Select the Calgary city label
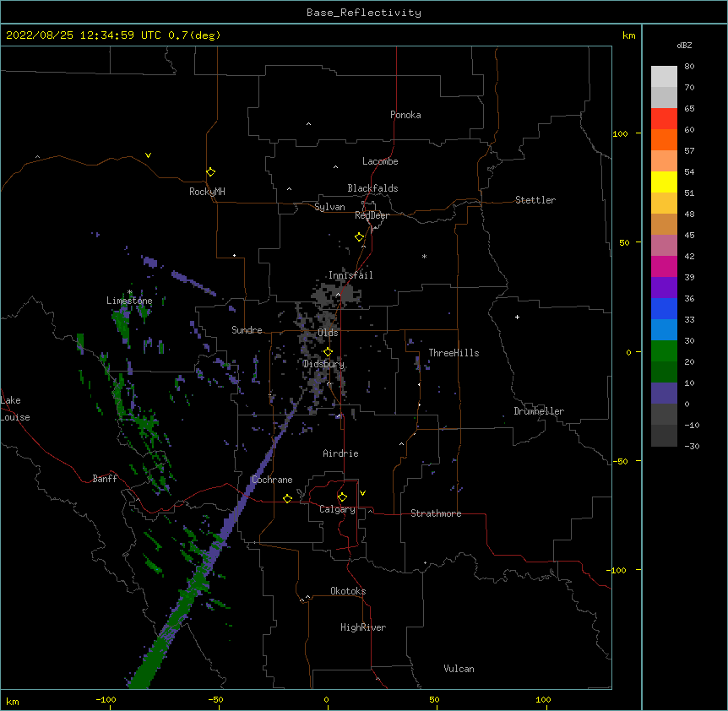This screenshot has height=711, width=728. pyautogui.click(x=337, y=509)
